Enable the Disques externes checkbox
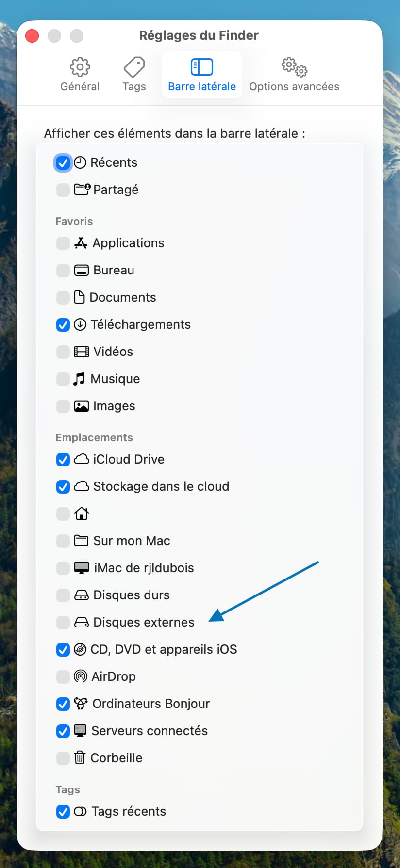The image size is (400, 868). tap(63, 623)
